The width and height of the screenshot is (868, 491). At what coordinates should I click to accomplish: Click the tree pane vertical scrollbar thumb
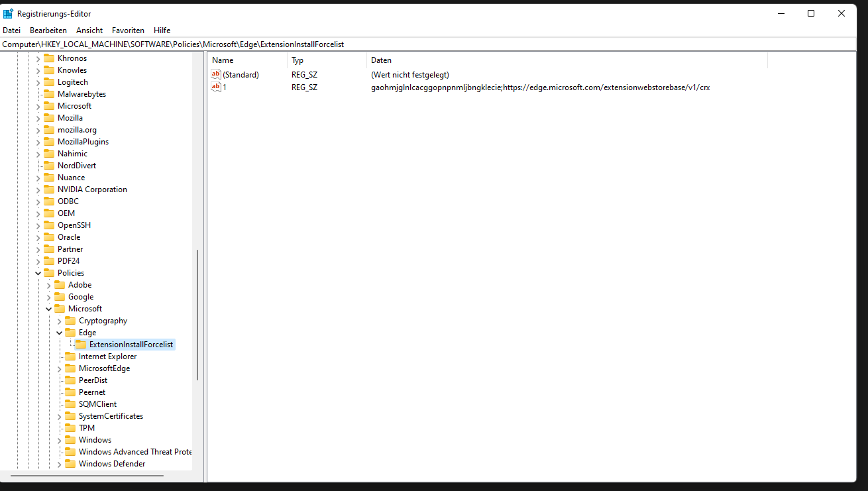(197, 314)
